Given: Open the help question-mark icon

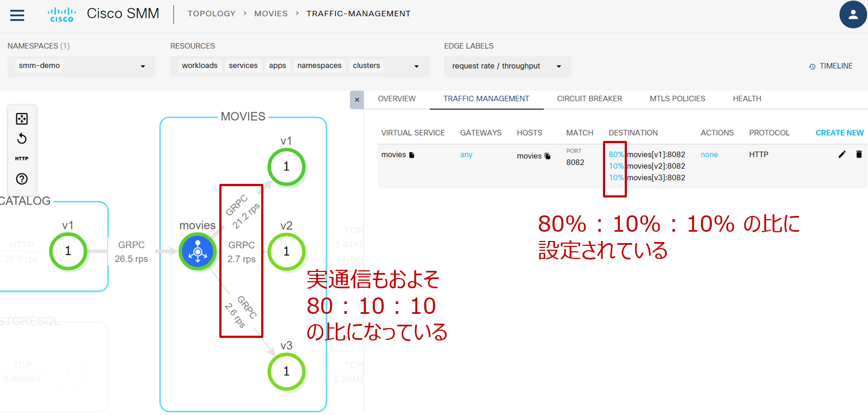Looking at the screenshot, I should 22,178.
